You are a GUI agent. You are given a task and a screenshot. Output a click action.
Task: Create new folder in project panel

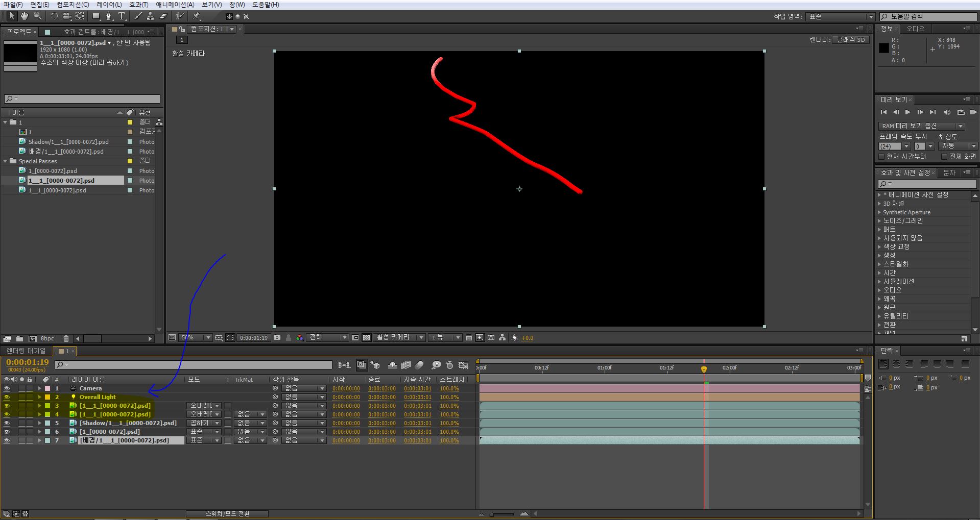(x=19, y=338)
